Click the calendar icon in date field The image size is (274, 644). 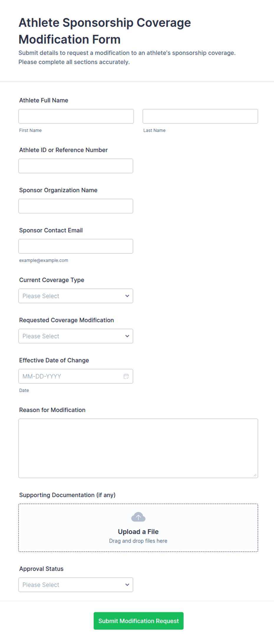point(126,376)
